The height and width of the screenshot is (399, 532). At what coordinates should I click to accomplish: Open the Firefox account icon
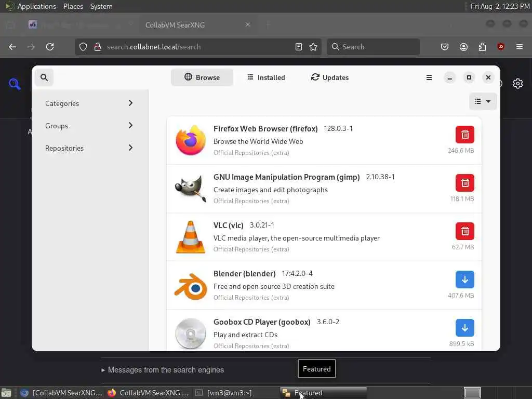[463, 47]
